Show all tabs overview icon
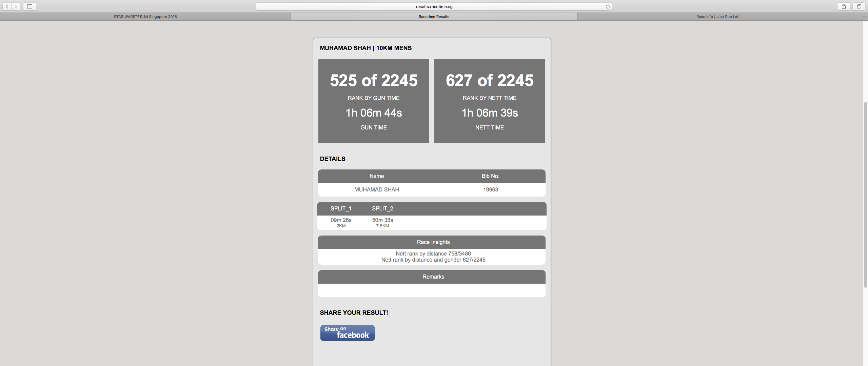868x366 pixels. point(859,6)
